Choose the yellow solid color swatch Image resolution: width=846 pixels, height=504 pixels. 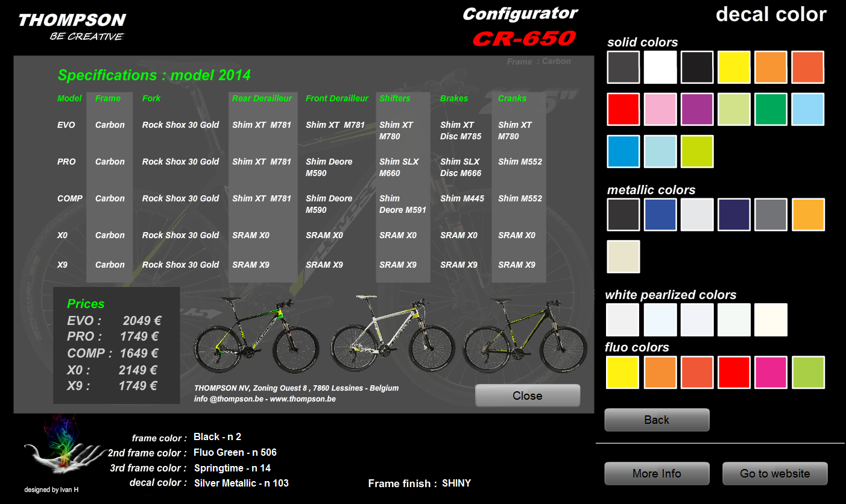click(734, 67)
